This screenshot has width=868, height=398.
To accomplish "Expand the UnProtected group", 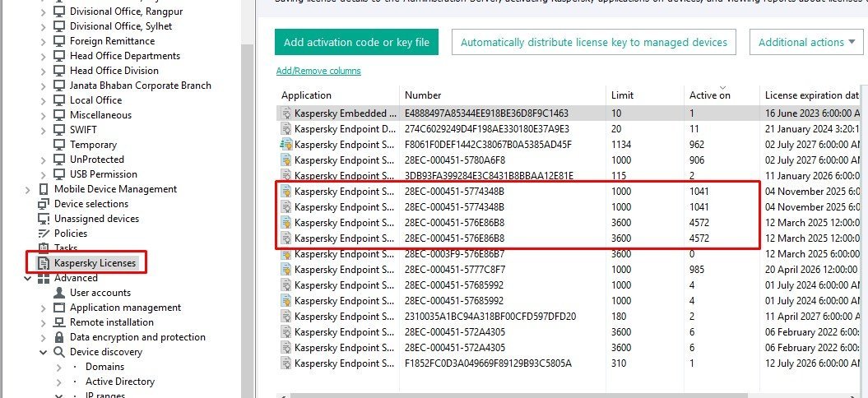I will (44, 160).
